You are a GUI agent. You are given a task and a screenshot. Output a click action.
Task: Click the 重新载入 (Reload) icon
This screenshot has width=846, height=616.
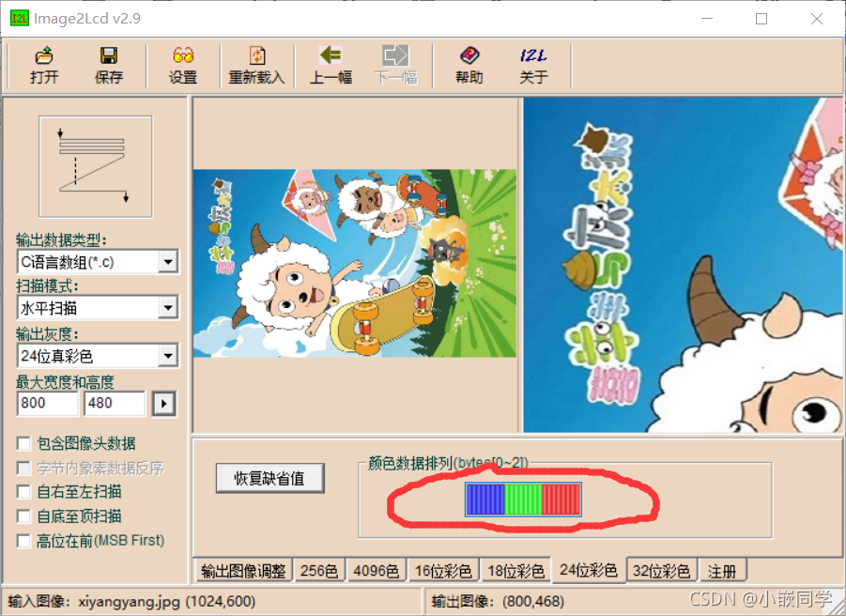(x=257, y=55)
